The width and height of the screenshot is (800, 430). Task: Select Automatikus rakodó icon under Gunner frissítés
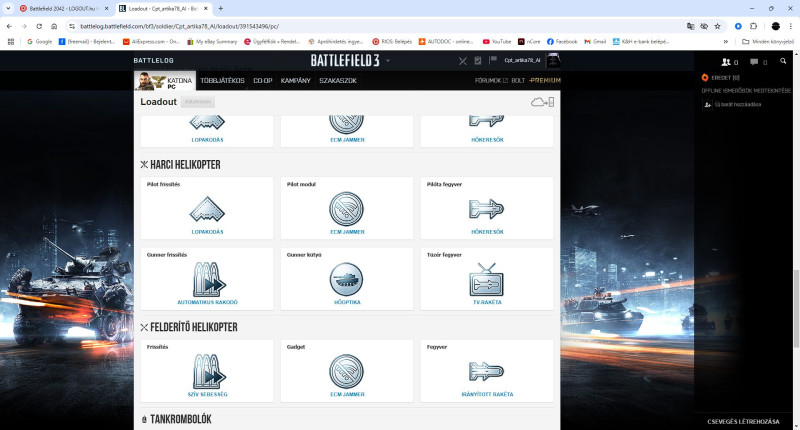209,280
